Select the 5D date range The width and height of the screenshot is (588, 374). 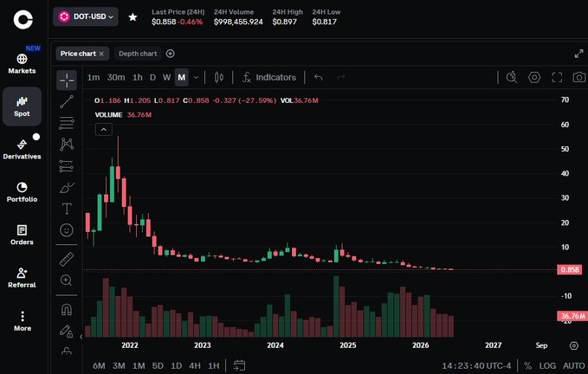(158, 365)
